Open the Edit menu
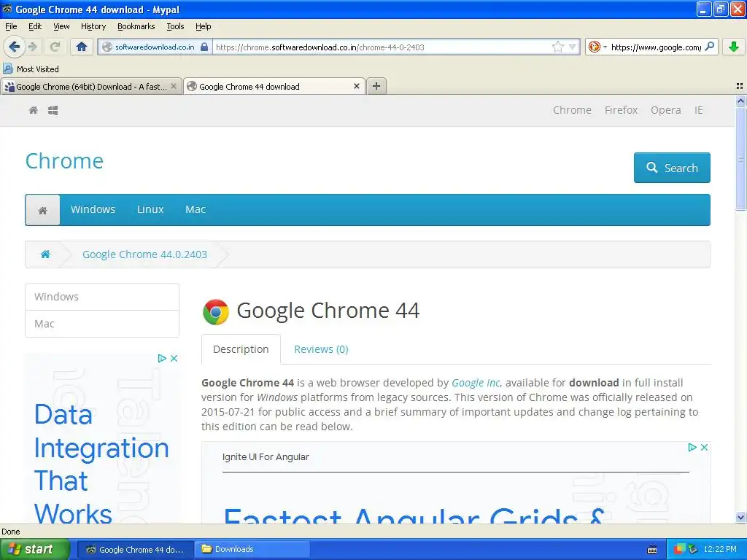 35,26
